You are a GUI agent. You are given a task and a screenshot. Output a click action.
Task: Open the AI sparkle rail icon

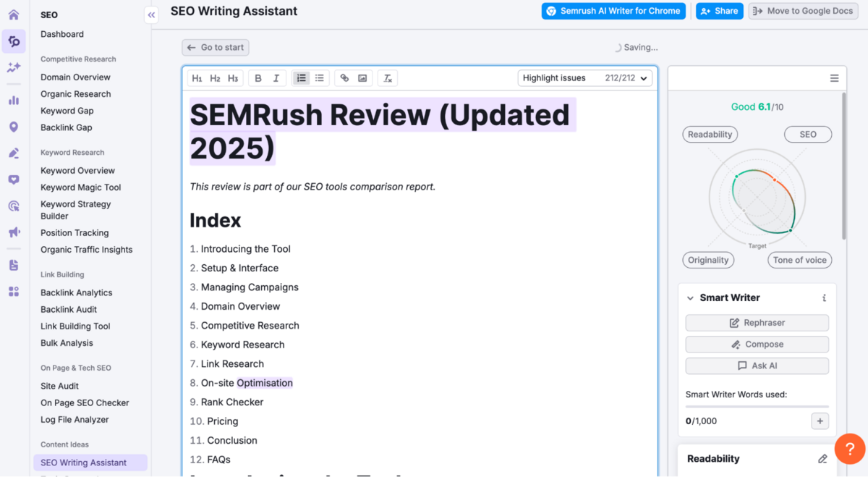click(x=13, y=67)
